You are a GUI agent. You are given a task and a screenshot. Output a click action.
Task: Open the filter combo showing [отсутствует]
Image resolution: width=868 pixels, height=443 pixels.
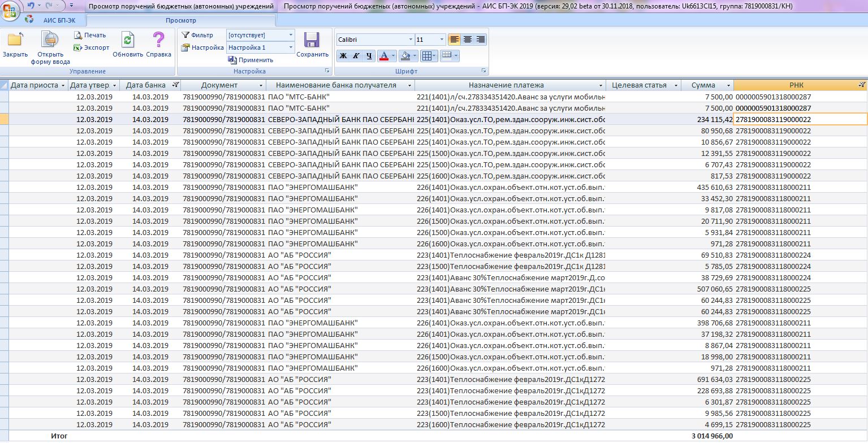coord(261,35)
